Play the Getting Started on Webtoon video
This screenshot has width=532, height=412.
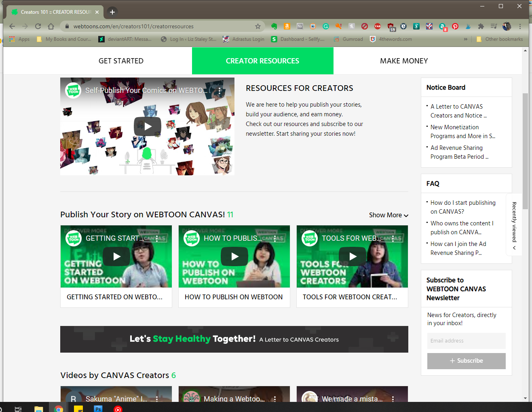point(116,256)
